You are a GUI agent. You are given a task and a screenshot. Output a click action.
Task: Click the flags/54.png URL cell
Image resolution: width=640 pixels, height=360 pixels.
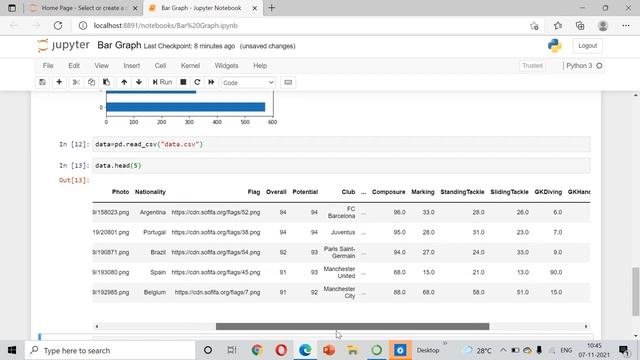[x=216, y=252]
